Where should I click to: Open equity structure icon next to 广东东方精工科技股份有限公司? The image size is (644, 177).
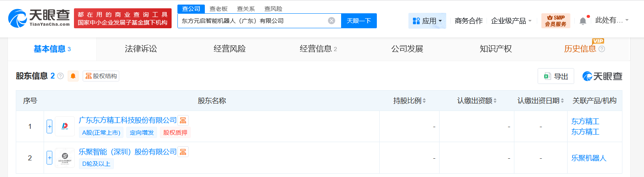tap(183, 120)
